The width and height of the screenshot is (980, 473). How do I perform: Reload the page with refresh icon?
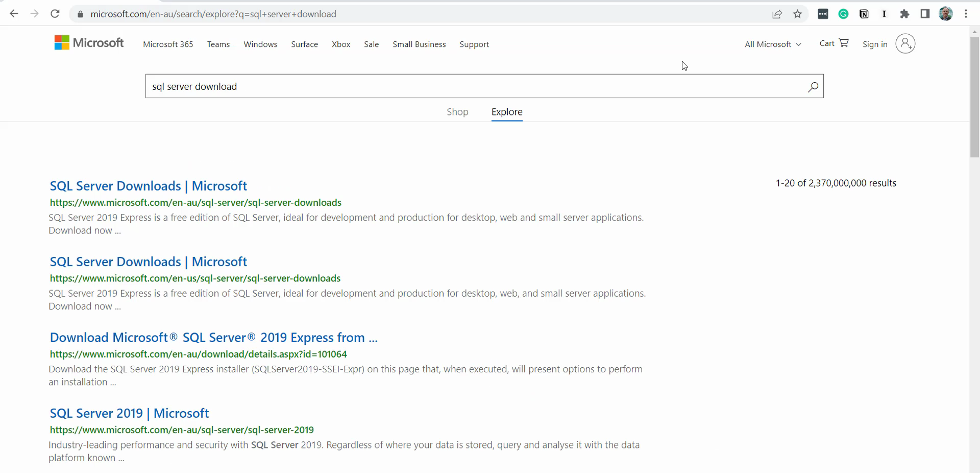click(x=55, y=14)
